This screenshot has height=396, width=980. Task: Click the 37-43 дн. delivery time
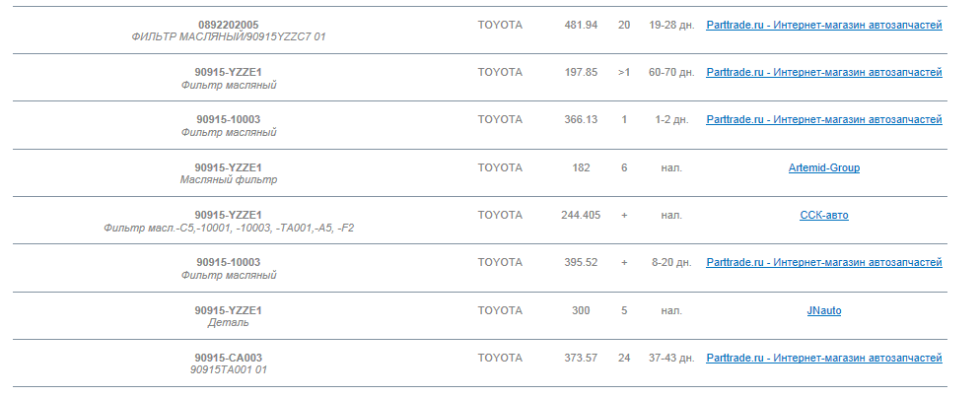tap(671, 358)
